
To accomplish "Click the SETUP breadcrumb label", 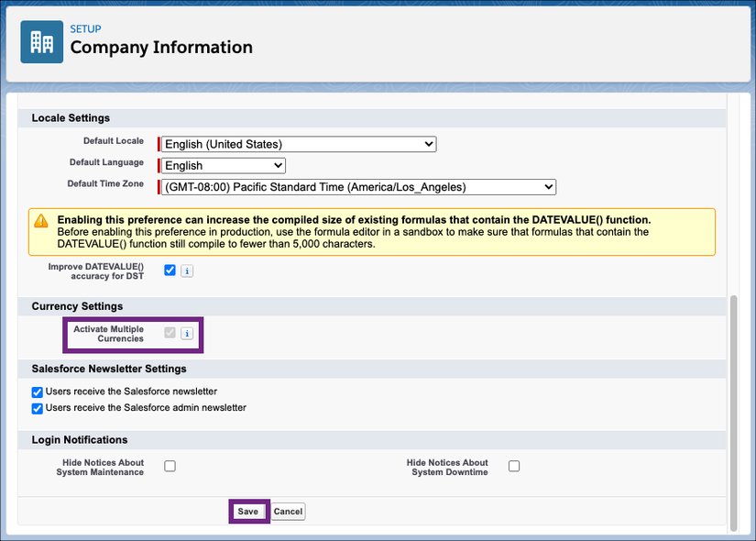I will tap(85, 28).
